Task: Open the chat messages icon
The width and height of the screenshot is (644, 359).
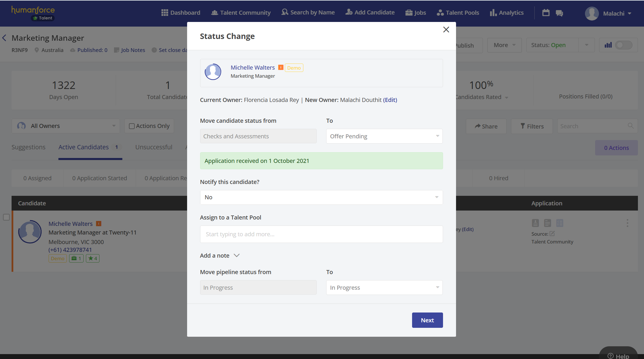Action: pos(559,13)
